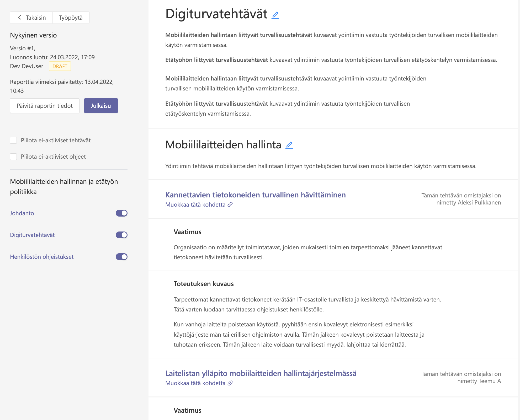
Task: Click the pencil edit icon beside Digiturvatehtävät heading
Action: pos(275,15)
